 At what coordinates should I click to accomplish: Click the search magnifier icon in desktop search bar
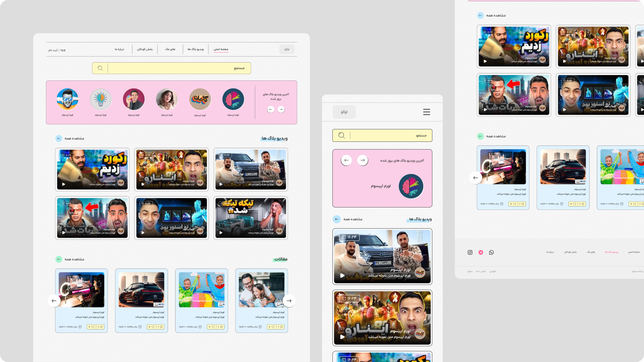pyautogui.click(x=100, y=68)
